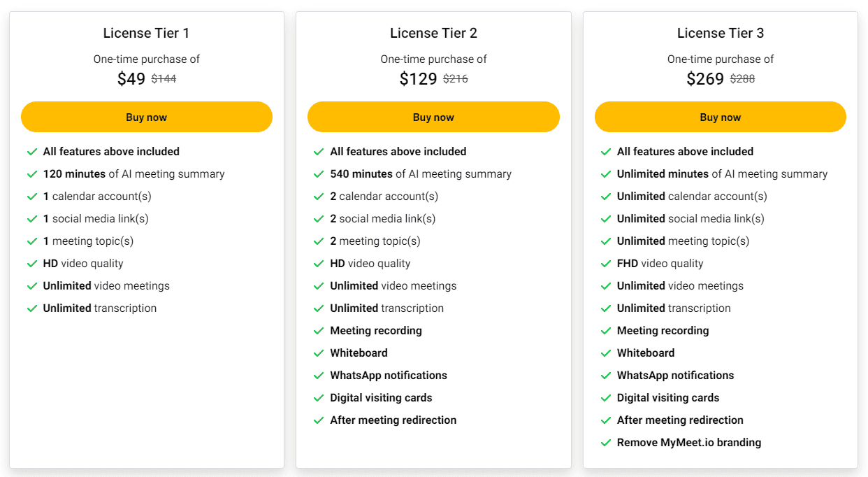Viewport: 868px width, 477px height.
Task: Click the check icon next to After meeting redirection in Tier 2
Action: 319,420
